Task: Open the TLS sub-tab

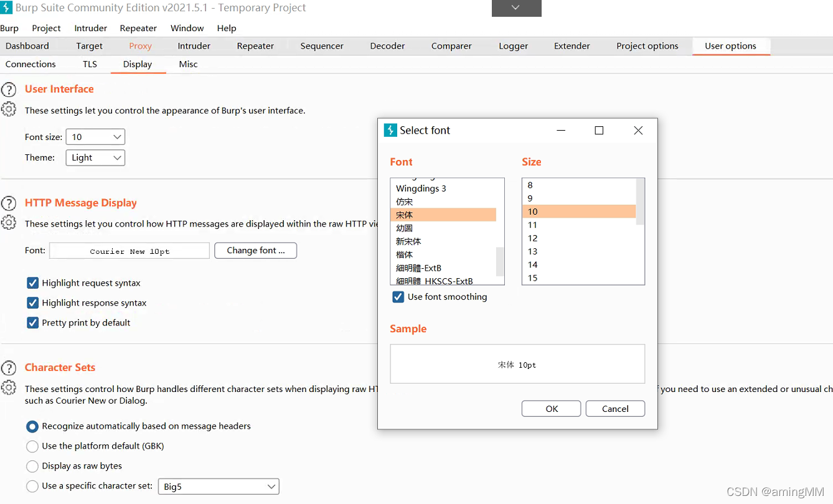Action: (90, 64)
